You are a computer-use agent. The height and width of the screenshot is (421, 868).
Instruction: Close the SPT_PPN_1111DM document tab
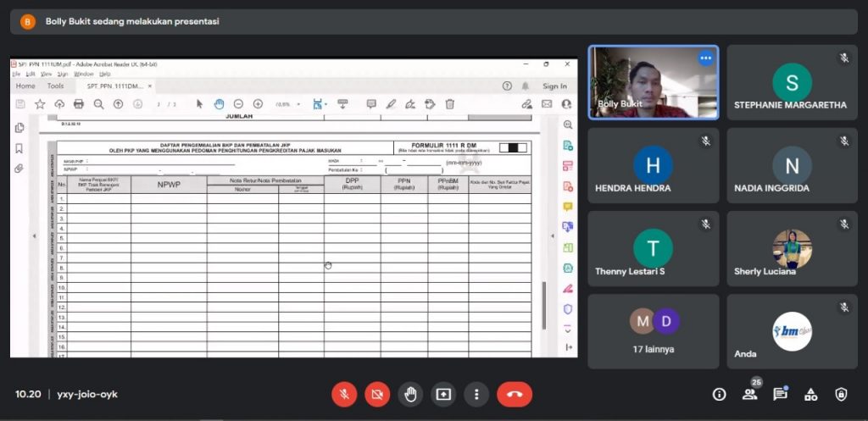tap(150, 86)
